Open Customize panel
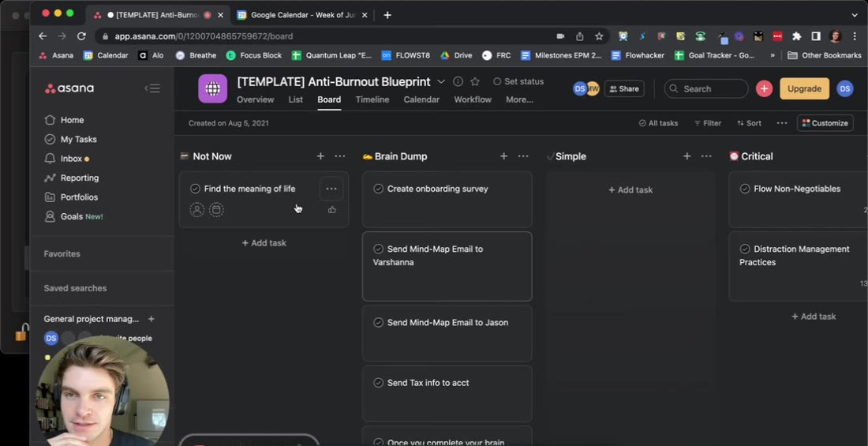The image size is (868, 446). tap(825, 123)
